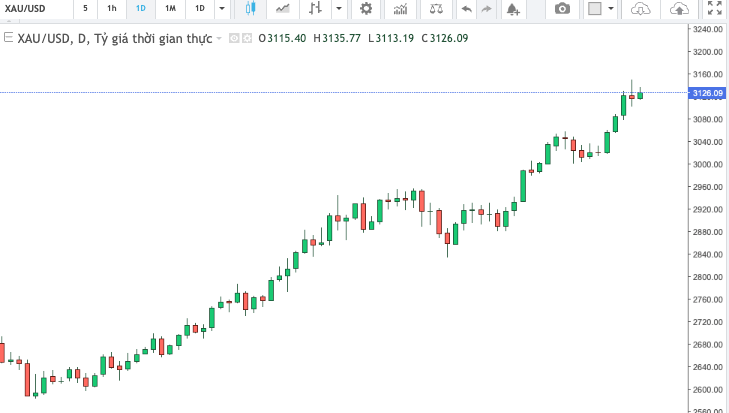Enter fullscreen mode with the arrows icon

click(715, 8)
